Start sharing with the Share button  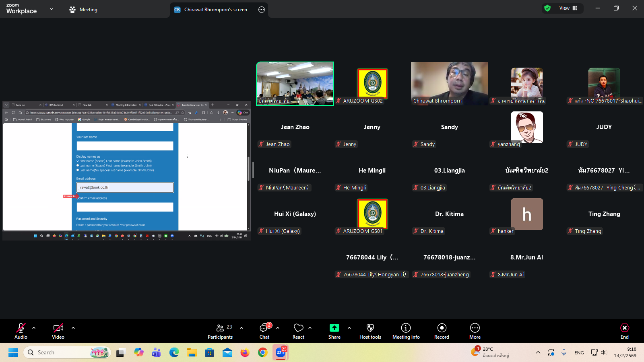point(334,331)
